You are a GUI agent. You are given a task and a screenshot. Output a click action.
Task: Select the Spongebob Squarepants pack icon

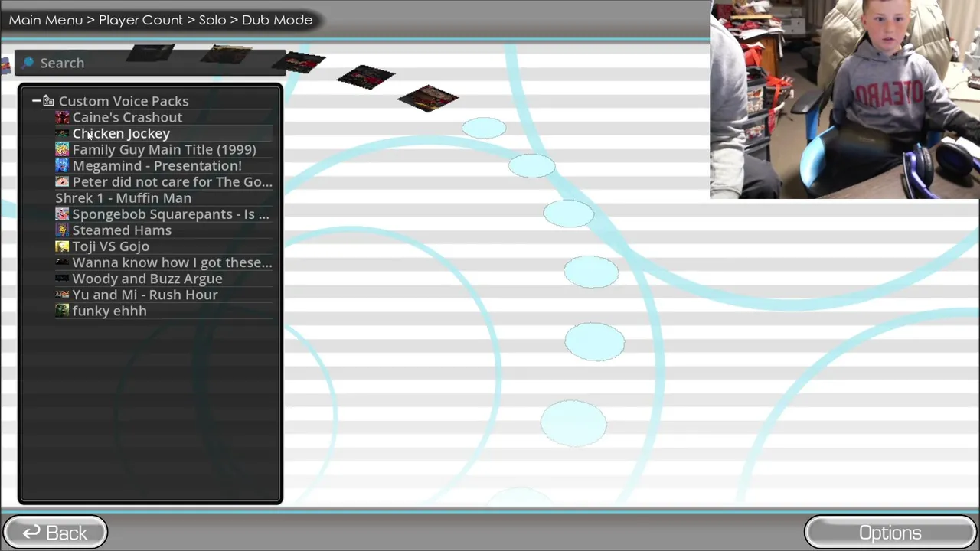point(62,214)
